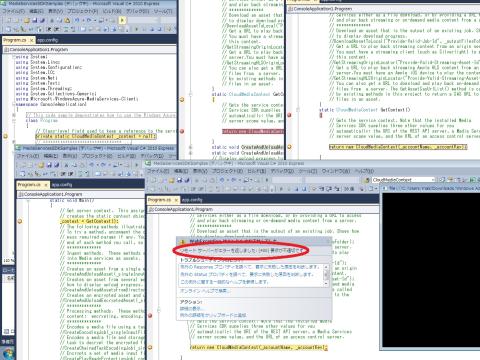Screen dimensions: 480x360
Task: Click the marker beside _context = GetContext() line
Action: coord(20,221)
